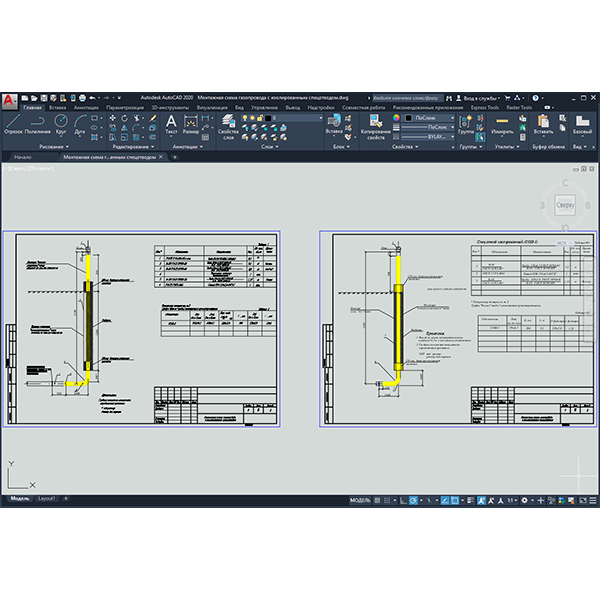Click the object color wheel swatch
The height and width of the screenshot is (600, 600).
pos(396,118)
